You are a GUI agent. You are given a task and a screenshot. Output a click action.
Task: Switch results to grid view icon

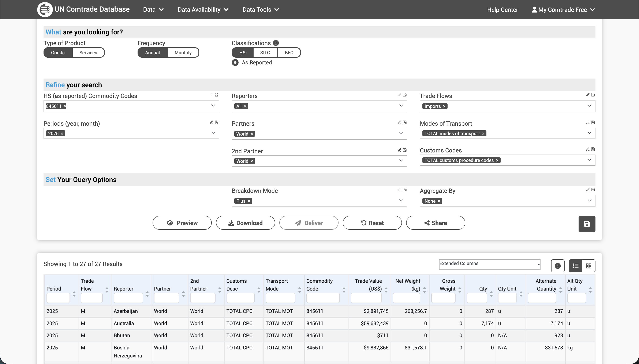[x=588, y=266]
